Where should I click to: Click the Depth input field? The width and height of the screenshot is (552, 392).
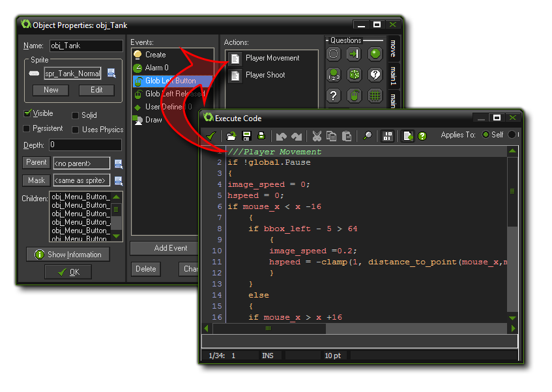click(x=85, y=145)
